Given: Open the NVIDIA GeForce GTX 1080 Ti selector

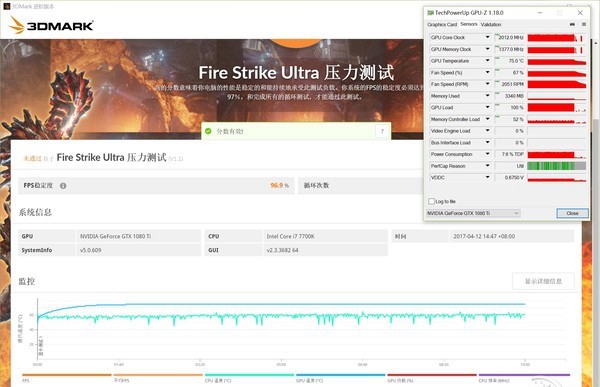Looking at the screenshot, I should (473, 213).
